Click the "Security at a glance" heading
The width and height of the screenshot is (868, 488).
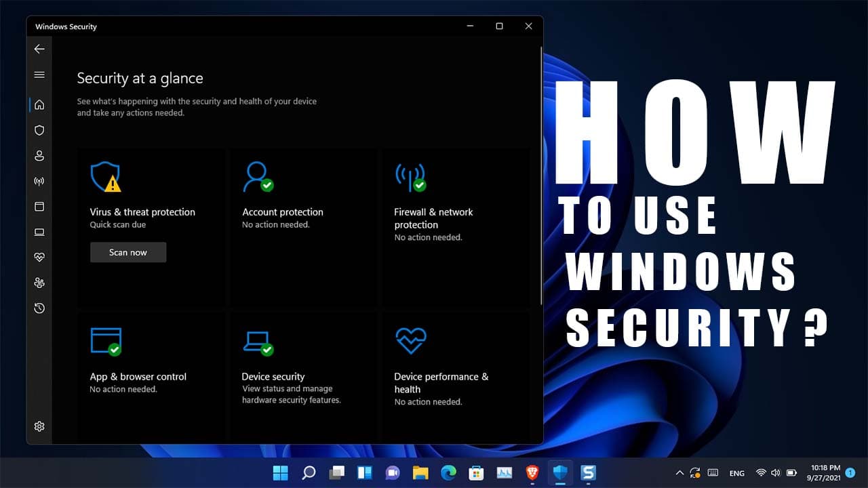[140, 78]
